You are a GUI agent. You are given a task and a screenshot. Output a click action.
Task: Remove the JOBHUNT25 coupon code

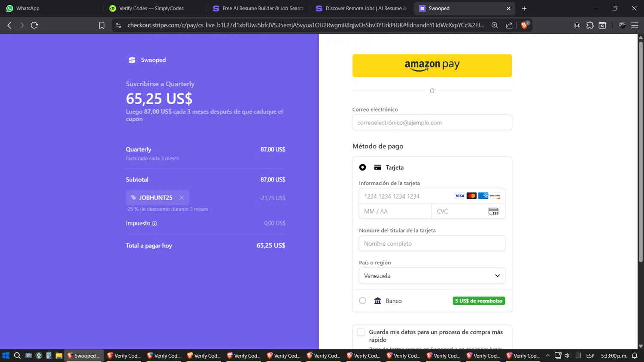tap(182, 198)
